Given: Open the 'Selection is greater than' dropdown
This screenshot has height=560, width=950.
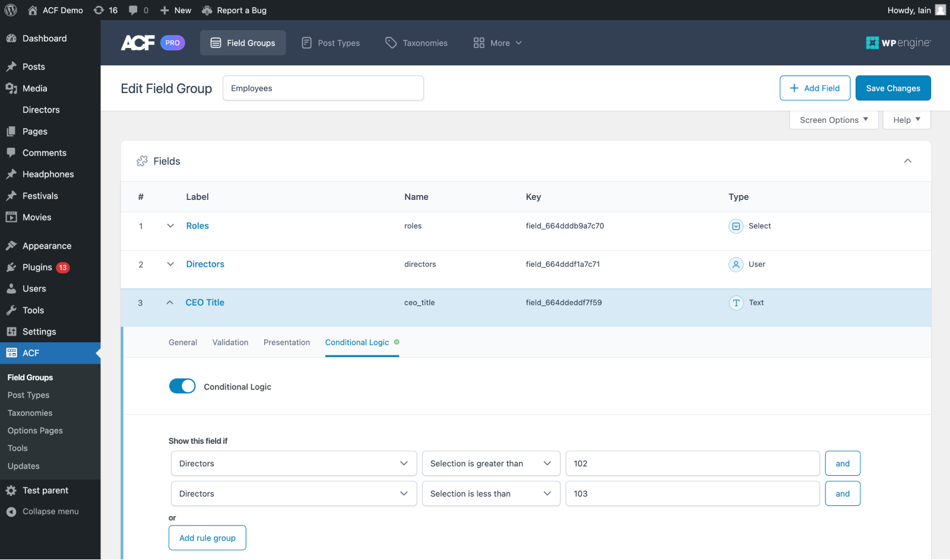Looking at the screenshot, I should (x=490, y=463).
